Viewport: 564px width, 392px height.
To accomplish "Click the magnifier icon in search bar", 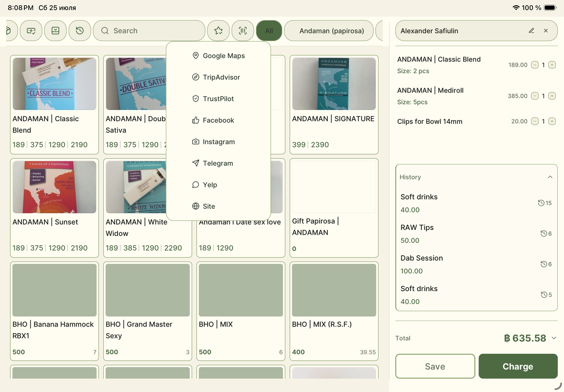I will point(105,31).
